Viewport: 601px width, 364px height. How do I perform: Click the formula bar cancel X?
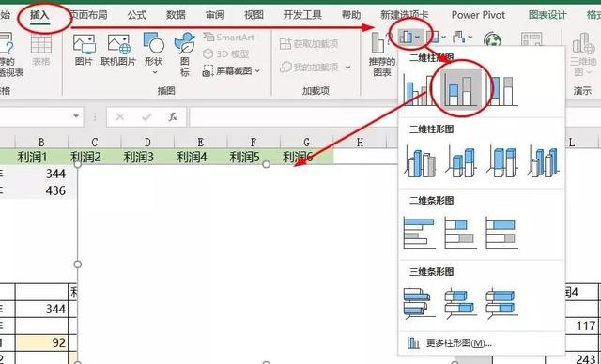point(120,116)
